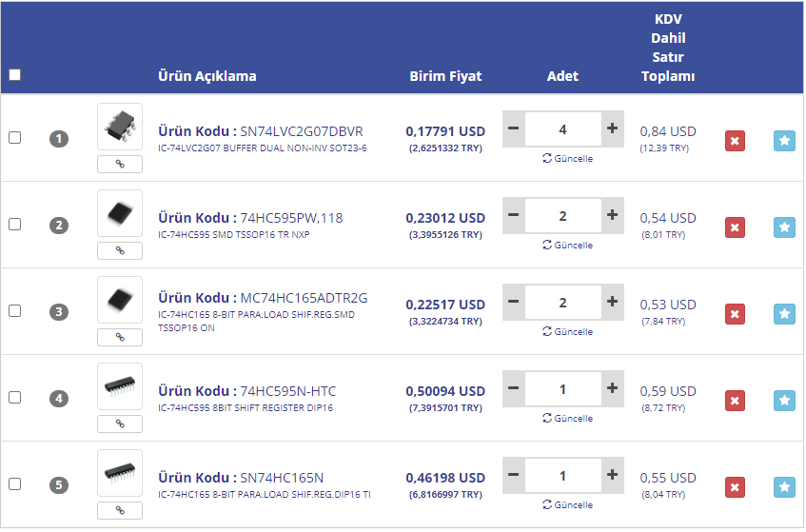Toggle the select-all checkbox in header
This screenshot has height=532, width=806.
click(x=14, y=75)
